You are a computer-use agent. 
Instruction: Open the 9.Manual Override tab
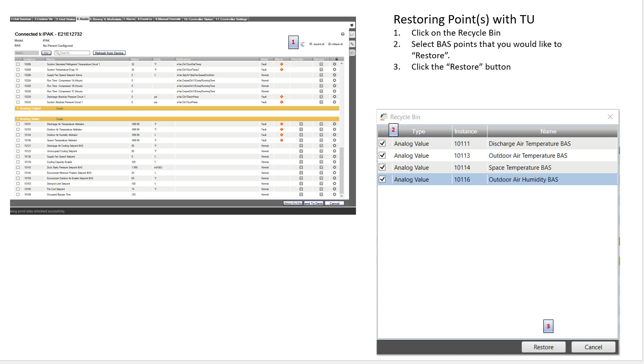[167, 19]
